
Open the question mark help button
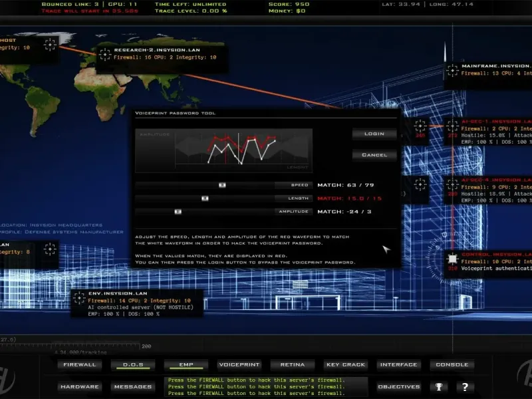(x=465, y=387)
